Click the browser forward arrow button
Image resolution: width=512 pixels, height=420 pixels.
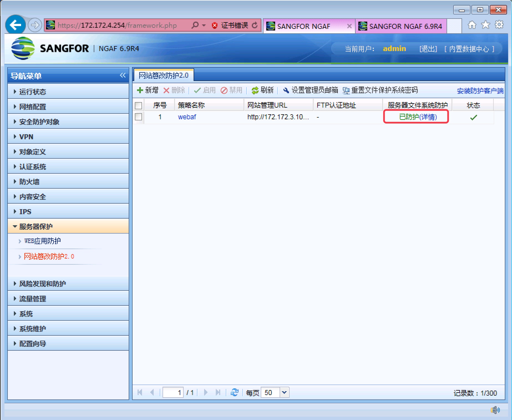pos(35,25)
